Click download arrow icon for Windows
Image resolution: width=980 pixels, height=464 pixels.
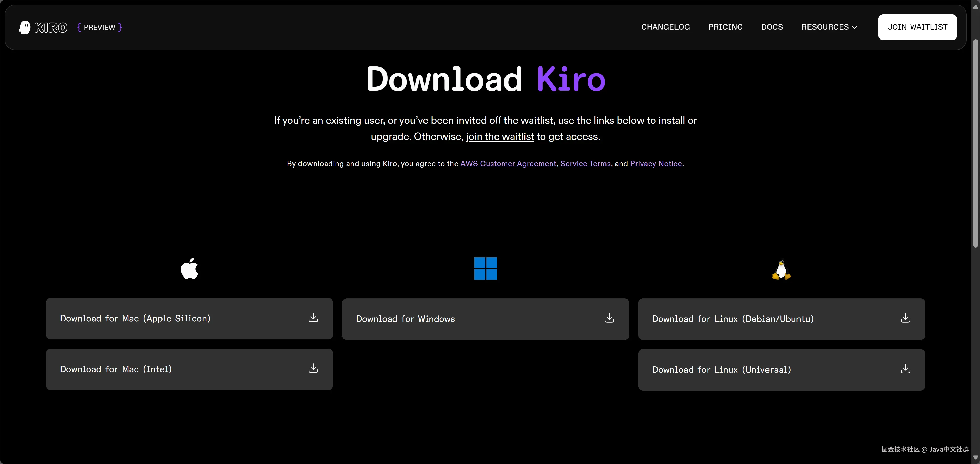click(609, 318)
